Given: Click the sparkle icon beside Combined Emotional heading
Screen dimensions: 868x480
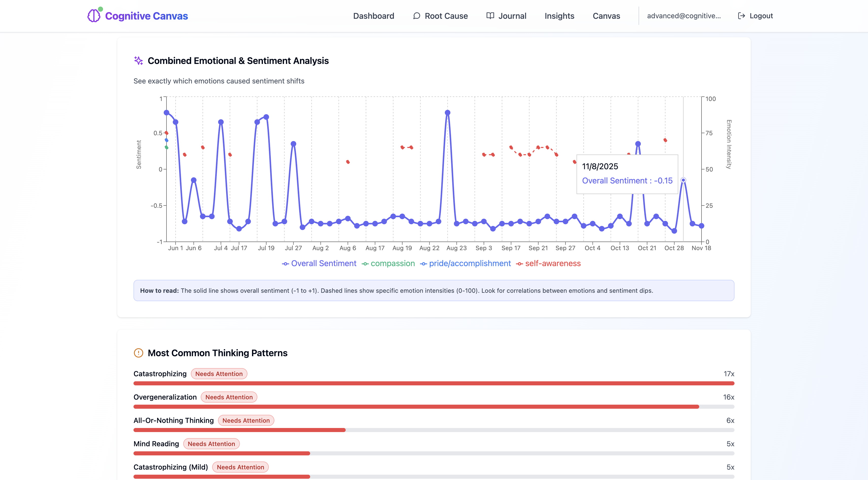Looking at the screenshot, I should (139, 61).
